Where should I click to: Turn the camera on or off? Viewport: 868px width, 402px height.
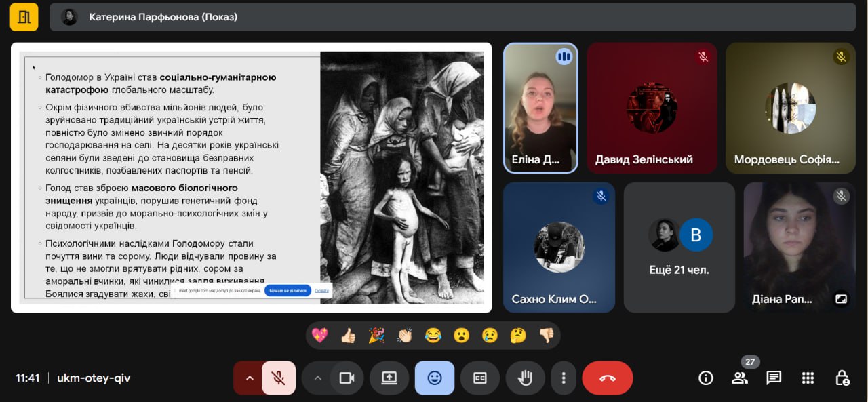point(347,378)
